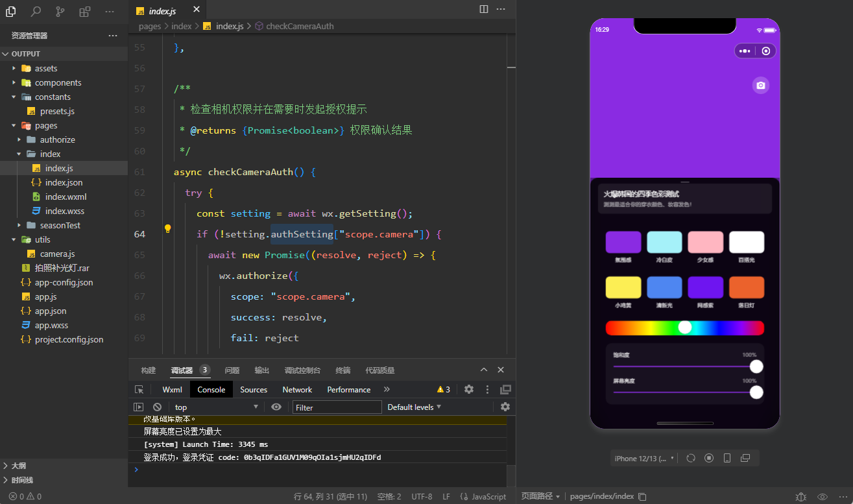Split the editor with the layout icon
Viewport: 853px width, 504px height.
(484, 9)
